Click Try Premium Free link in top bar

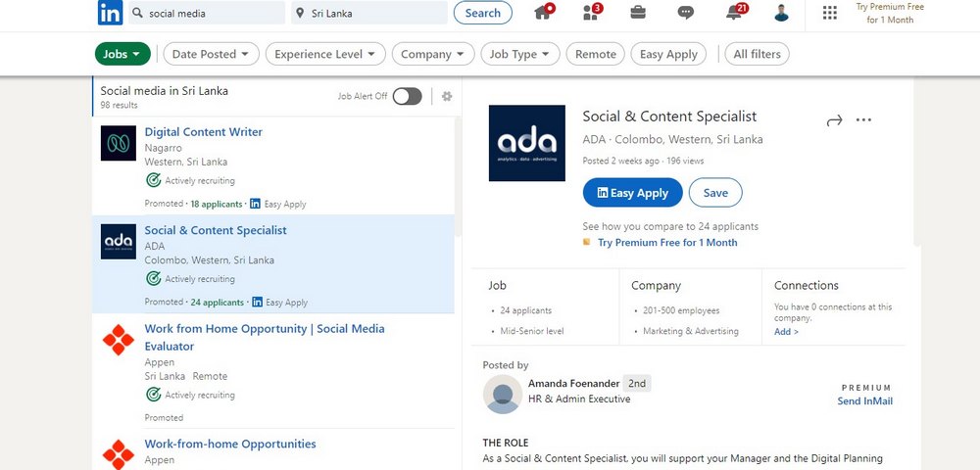point(890,13)
